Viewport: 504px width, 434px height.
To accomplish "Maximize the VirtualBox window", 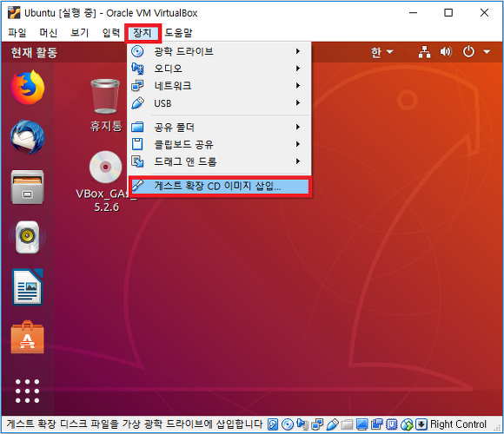I will coord(448,13).
